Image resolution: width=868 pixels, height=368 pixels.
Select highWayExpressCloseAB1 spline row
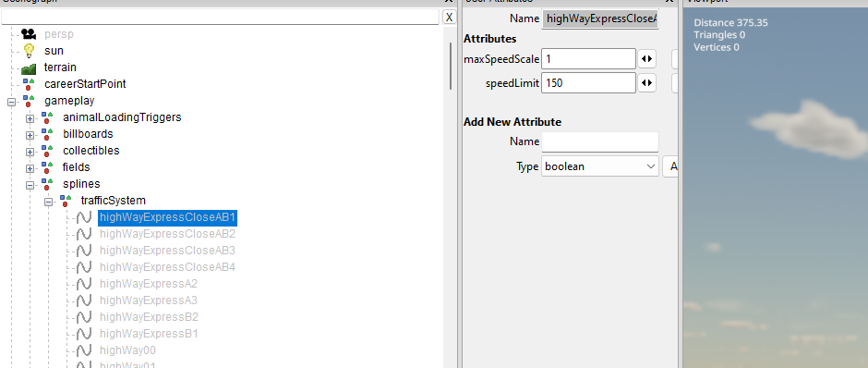click(x=168, y=218)
